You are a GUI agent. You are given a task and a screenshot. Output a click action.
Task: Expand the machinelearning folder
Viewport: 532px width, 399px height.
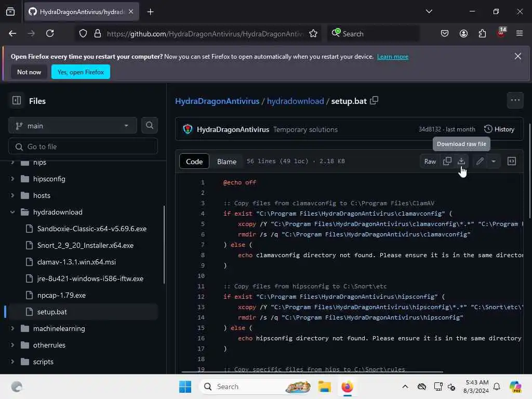pyautogui.click(x=12, y=328)
